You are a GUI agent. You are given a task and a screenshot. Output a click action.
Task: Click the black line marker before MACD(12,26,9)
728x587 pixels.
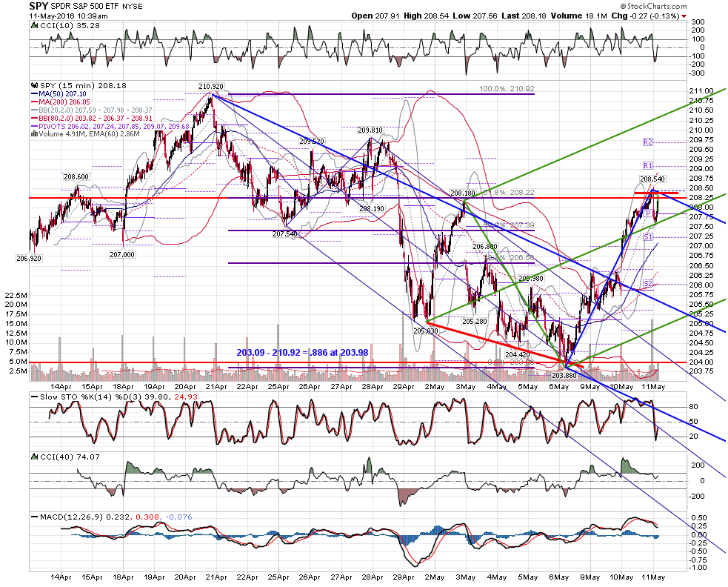tap(34, 517)
